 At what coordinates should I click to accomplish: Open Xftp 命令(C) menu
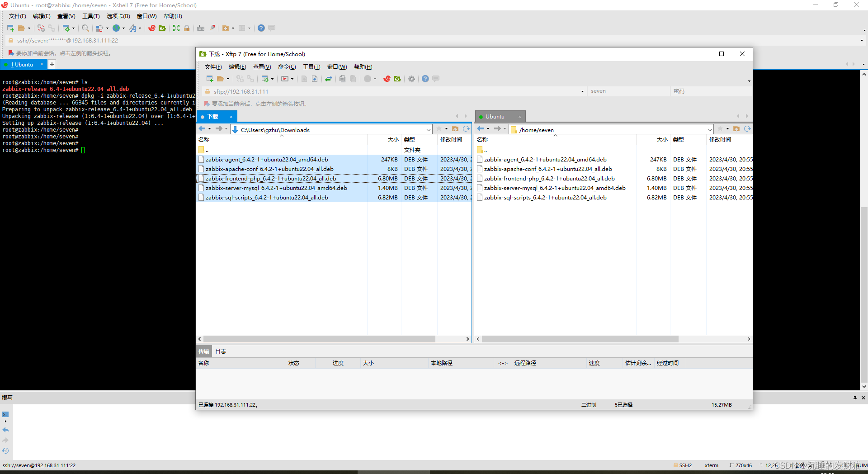point(287,66)
